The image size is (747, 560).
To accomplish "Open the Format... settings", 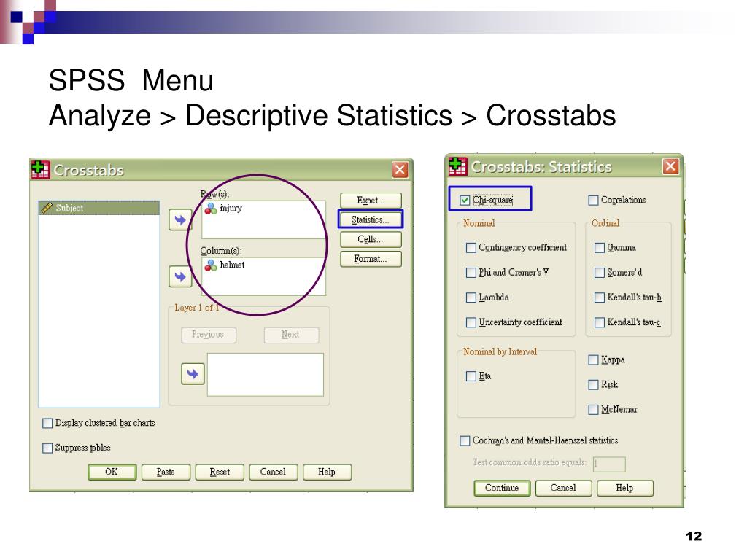I will (371, 259).
